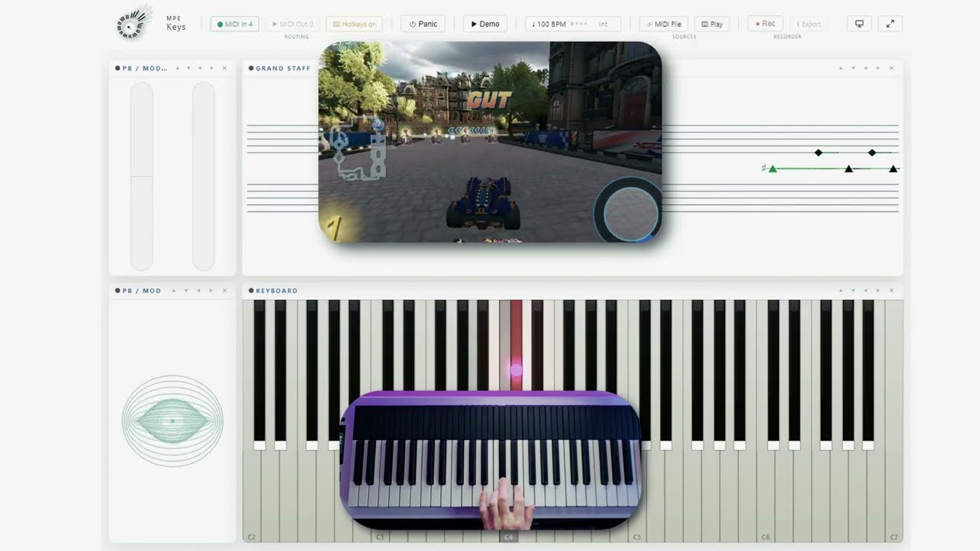Start the Demo playback
This screenshot has width=980, height=551.
(485, 24)
